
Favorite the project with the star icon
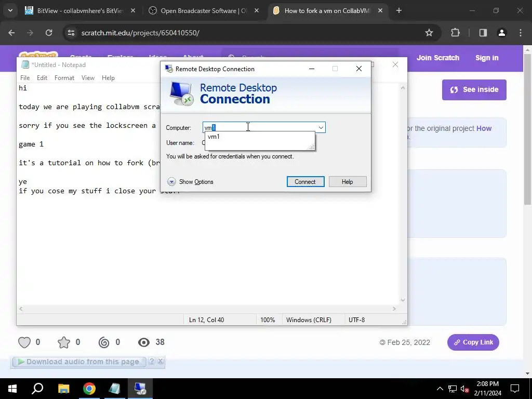pyautogui.click(x=64, y=342)
